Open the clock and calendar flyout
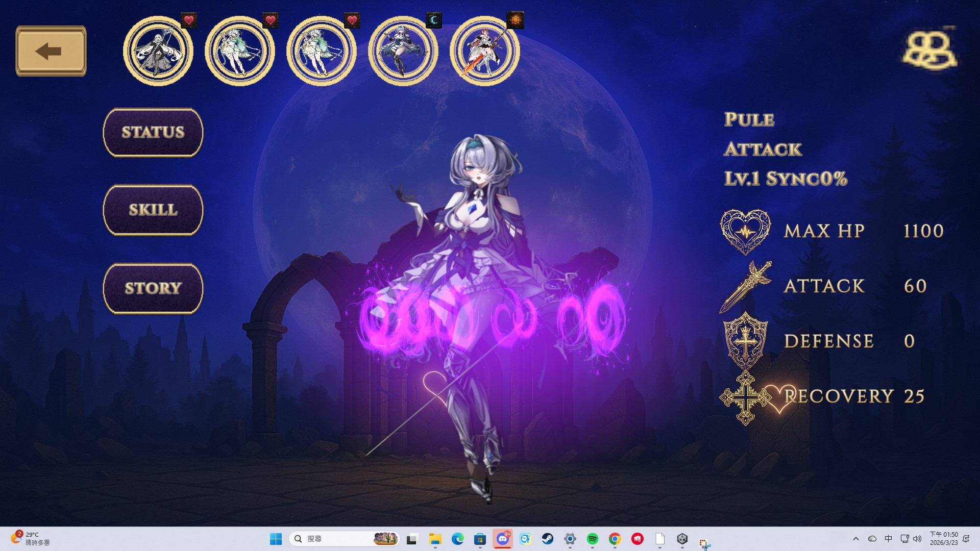 point(944,539)
